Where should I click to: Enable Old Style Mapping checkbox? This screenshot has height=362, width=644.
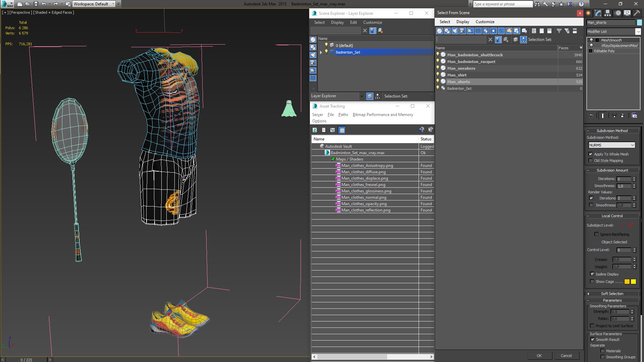(x=591, y=161)
